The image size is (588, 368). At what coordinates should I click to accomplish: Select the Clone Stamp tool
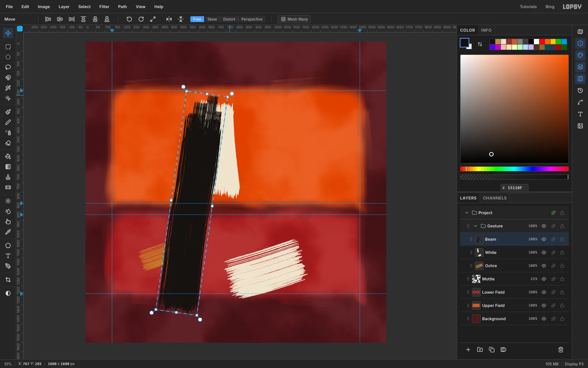click(8, 177)
